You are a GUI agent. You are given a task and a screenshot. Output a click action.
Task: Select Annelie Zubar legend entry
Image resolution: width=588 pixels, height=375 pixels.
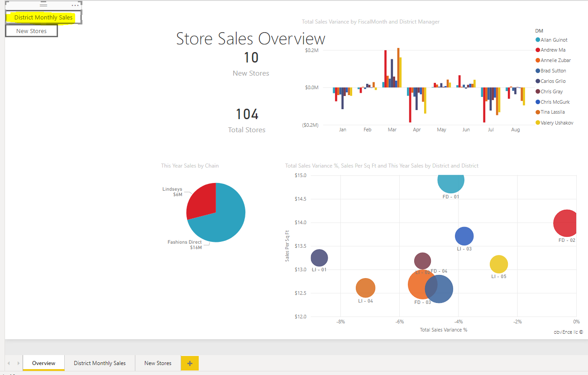[553, 60]
